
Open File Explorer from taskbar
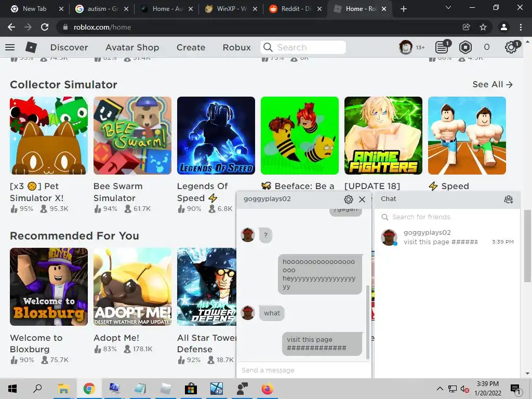[x=63, y=389]
